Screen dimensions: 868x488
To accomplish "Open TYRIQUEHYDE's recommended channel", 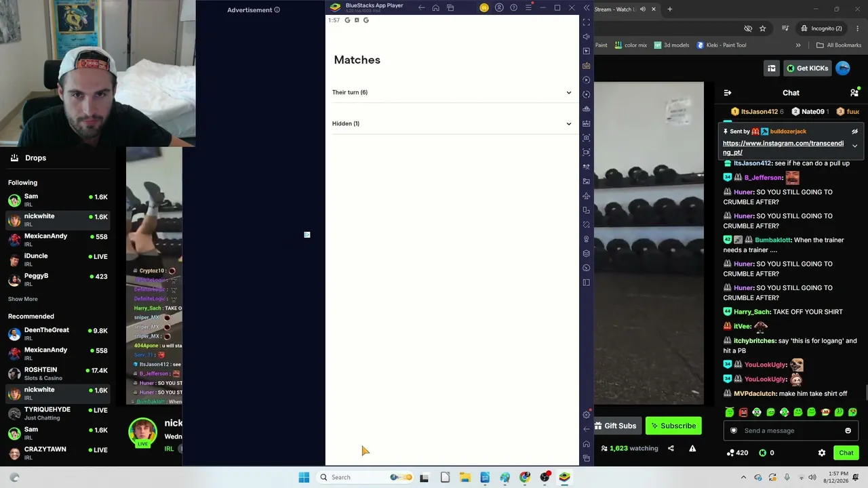I will (58, 413).
